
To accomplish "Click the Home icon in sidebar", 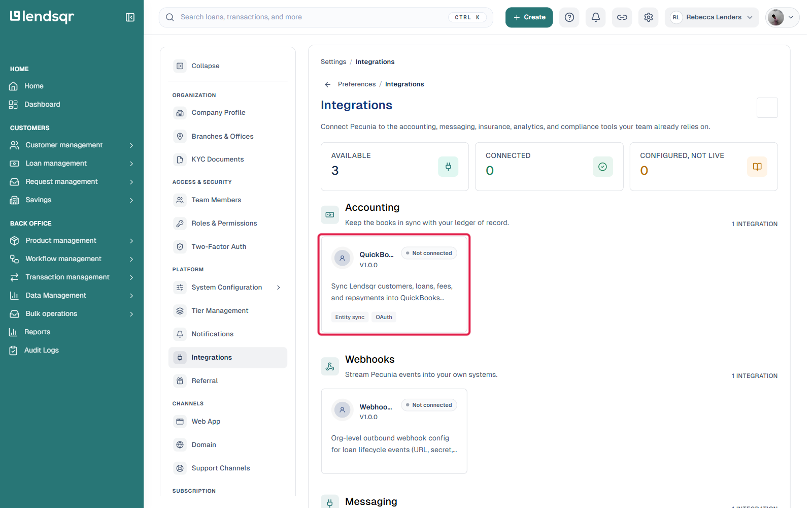I will point(14,86).
